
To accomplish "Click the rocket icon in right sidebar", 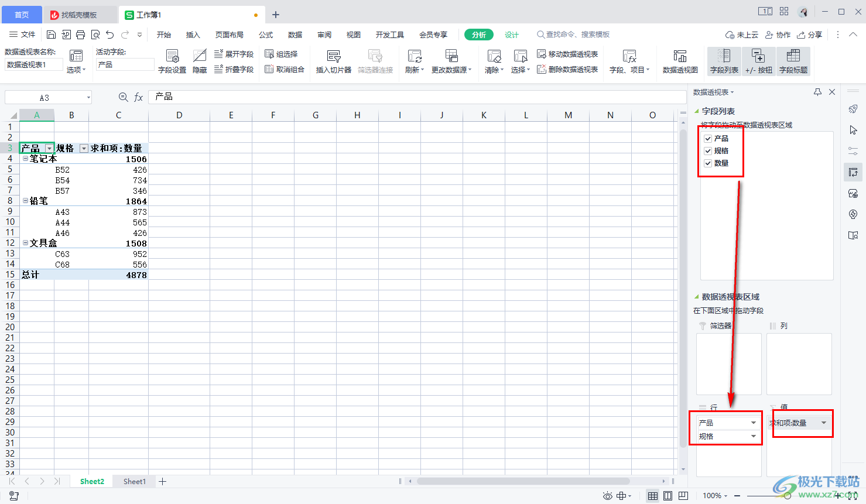I will pos(853,109).
